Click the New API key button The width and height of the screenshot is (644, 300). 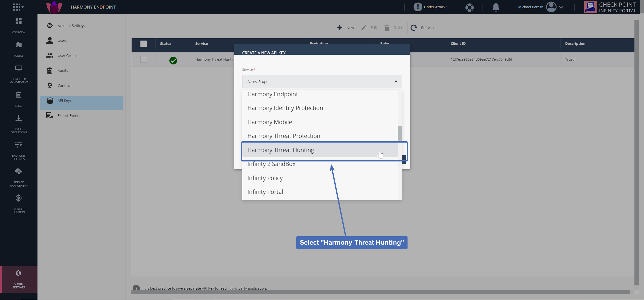[345, 28]
